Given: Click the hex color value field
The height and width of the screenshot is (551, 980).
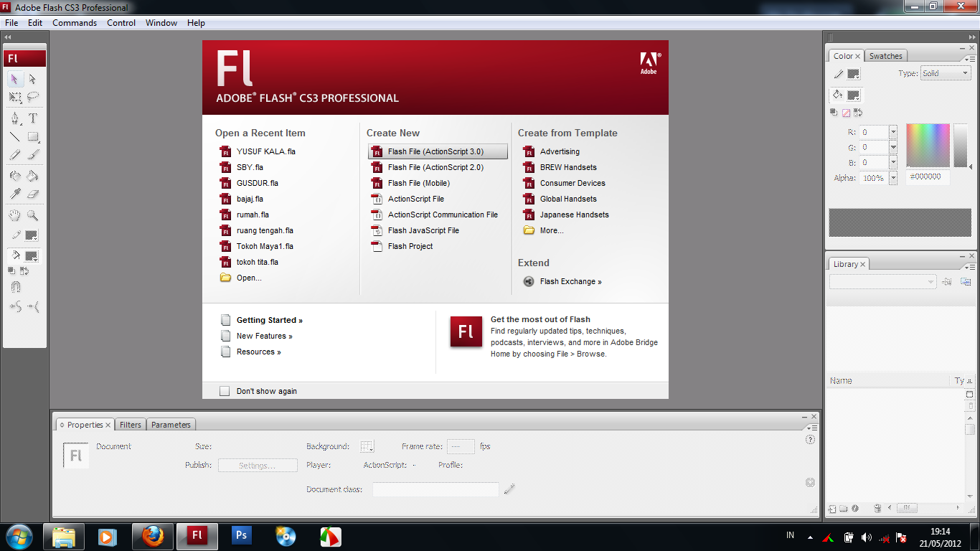Looking at the screenshot, I should pos(928,176).
